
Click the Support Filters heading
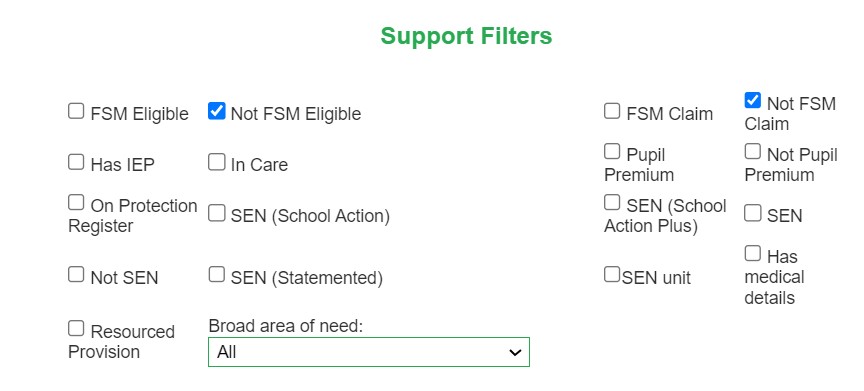(x=466, y=36)
